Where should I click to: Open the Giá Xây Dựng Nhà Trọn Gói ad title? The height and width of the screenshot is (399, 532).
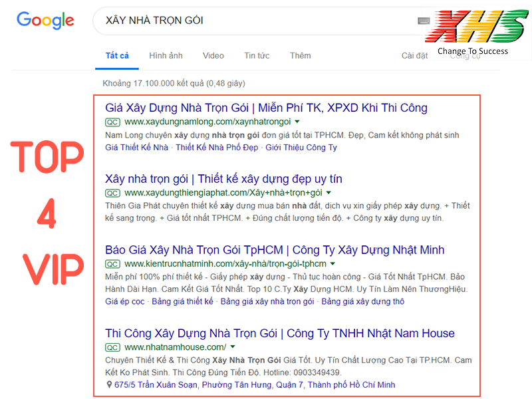pyautogui.click(x=266, y=108)
